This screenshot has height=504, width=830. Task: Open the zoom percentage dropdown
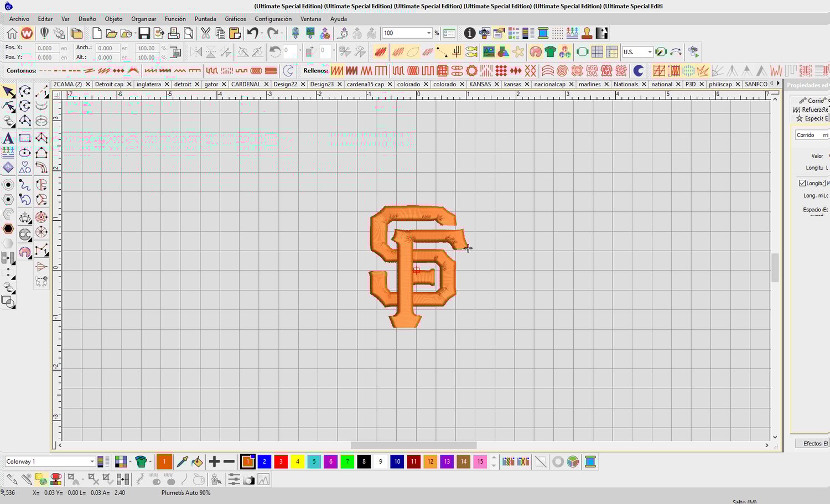click(x=428, y=33)
